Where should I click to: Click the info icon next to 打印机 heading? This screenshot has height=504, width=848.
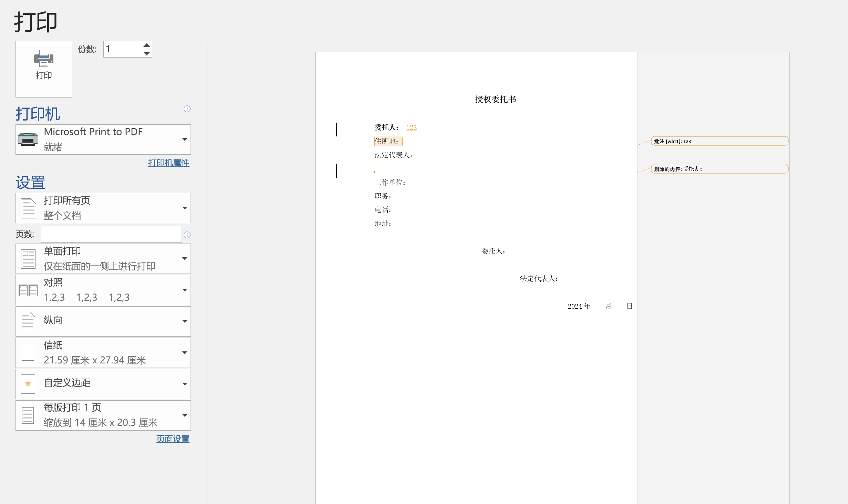187,109
